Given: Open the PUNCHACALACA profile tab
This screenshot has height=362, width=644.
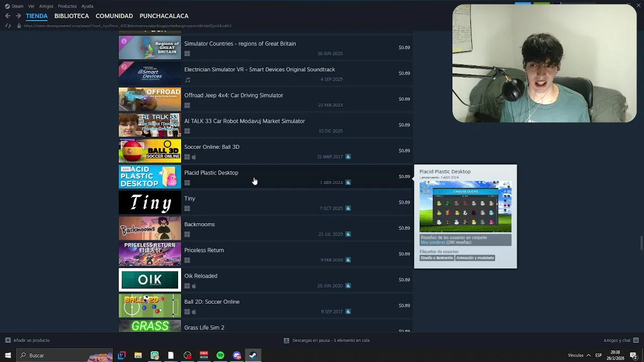Looking at the screenshot, I should coord(164,16).
